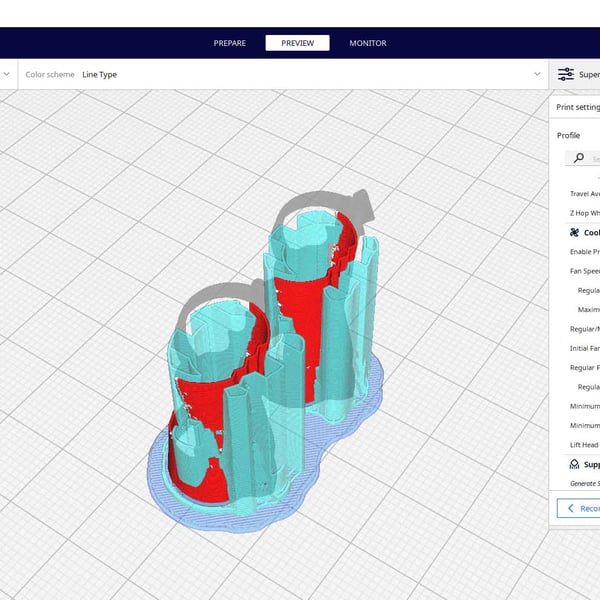Switch to the PREPARE stage tab
600x600 pixels.
(229, 43)
